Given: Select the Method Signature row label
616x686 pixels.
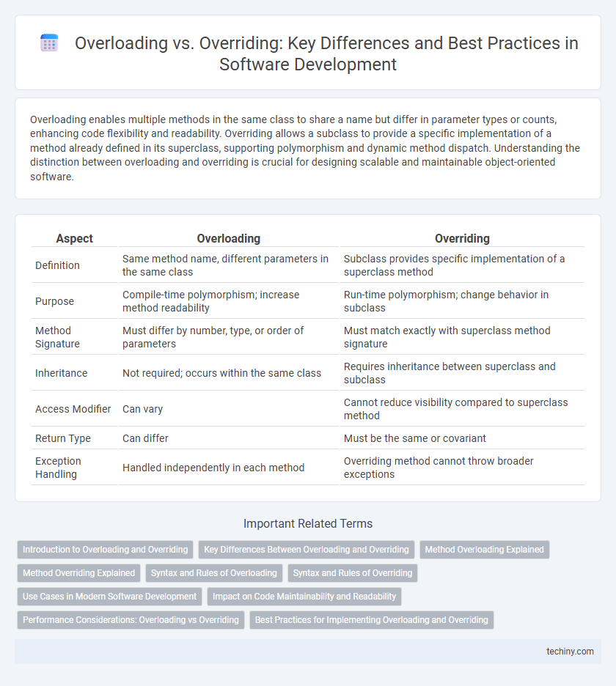Looking at the screenshot, I should (57, 337).
